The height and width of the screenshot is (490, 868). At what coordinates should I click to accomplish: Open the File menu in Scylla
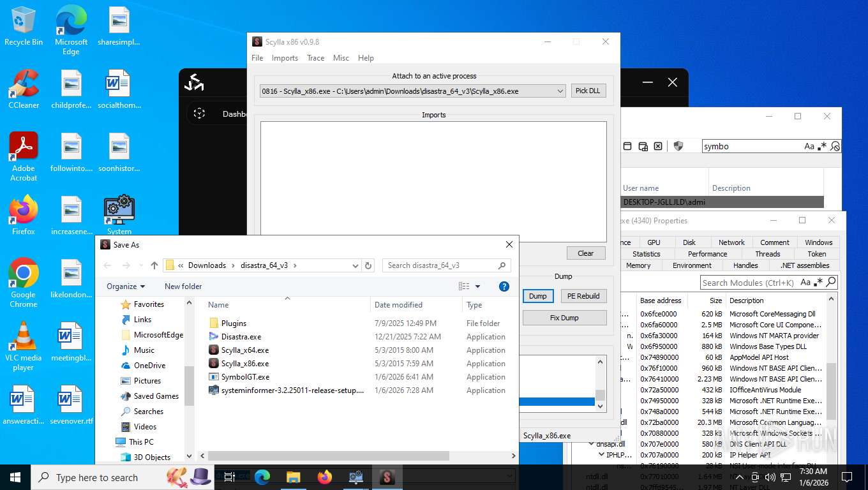257,58
